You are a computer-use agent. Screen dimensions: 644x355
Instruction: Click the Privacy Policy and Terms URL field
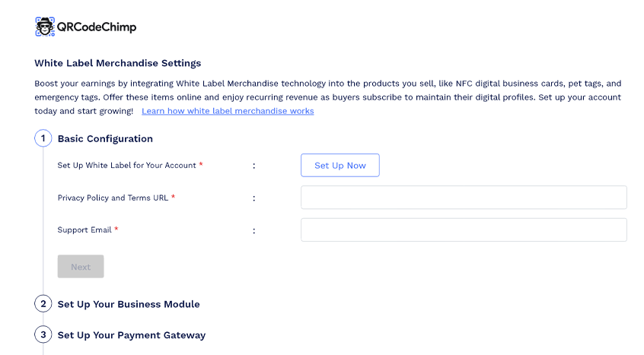[x=464, y=198]
